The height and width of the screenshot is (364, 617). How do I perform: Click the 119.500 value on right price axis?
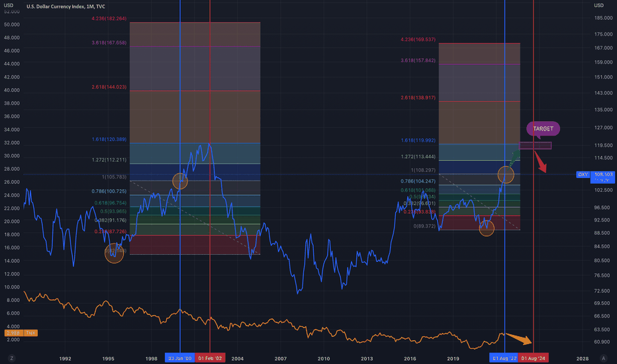[603, 145]
